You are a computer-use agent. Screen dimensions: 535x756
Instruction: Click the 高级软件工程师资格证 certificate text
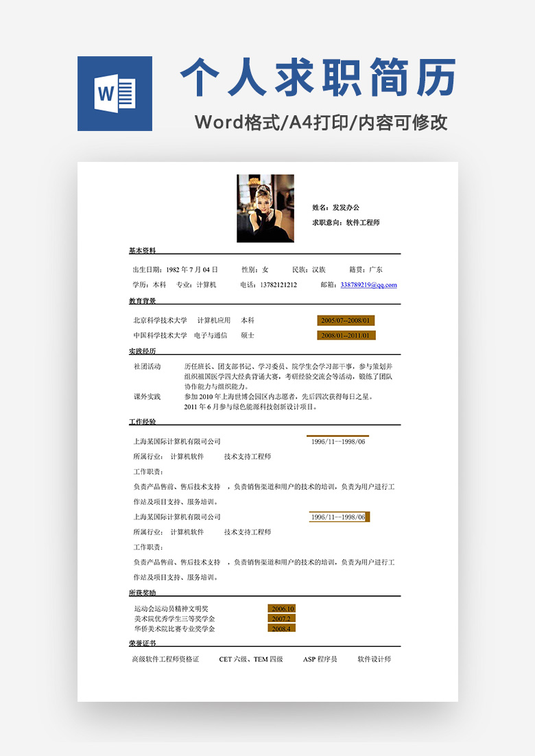[165, 659]
